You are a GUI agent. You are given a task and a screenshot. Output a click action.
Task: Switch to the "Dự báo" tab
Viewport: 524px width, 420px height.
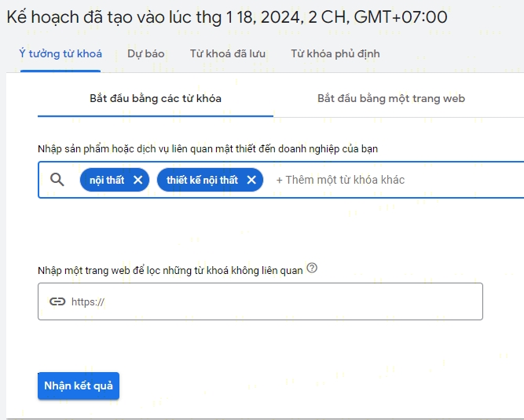click(146, 54)
